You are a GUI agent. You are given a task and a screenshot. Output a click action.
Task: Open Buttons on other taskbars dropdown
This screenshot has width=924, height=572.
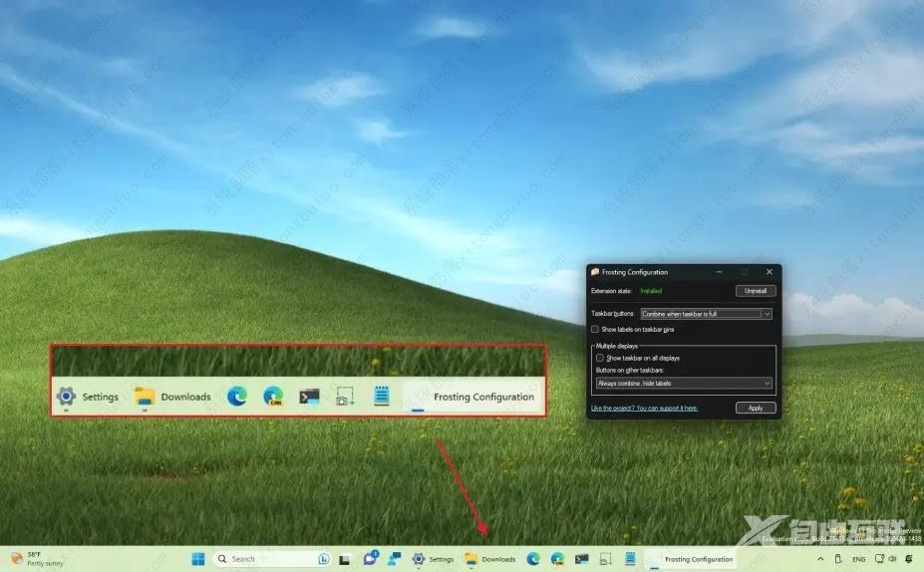coord(684,383)
